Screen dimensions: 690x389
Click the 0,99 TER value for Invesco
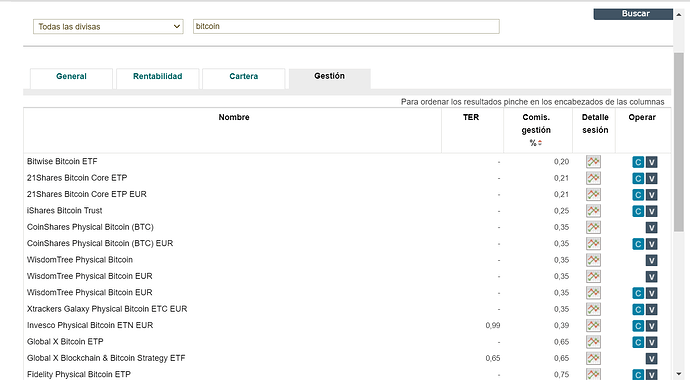pos(493,326)
